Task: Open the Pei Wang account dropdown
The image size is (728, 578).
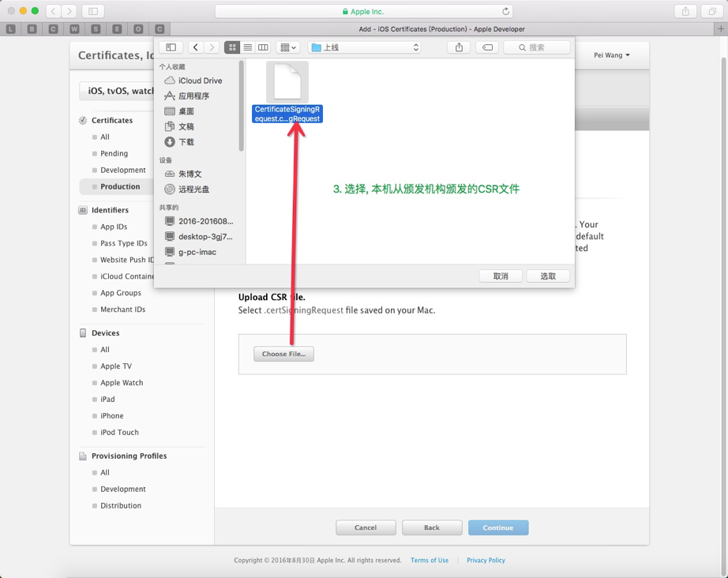Action: coord(611,55)
